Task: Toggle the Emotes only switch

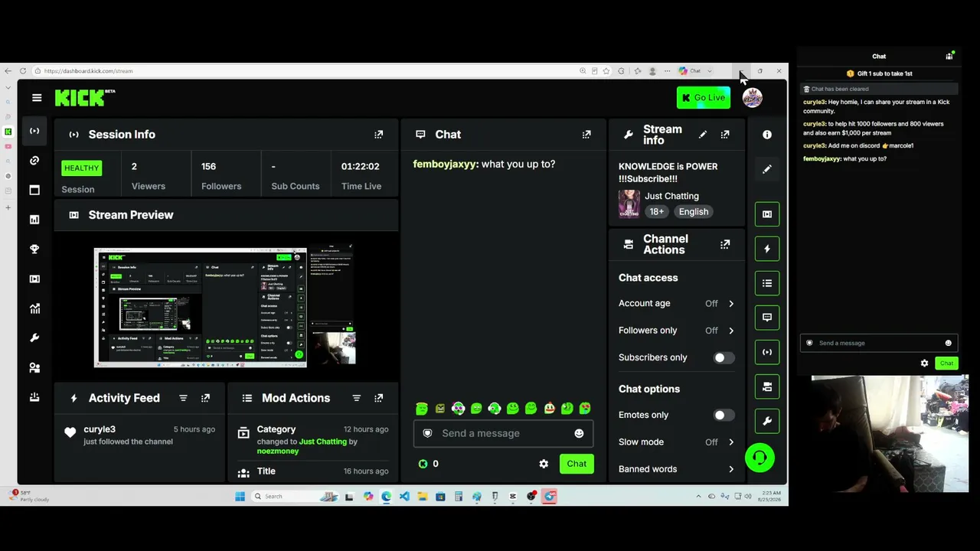Action: coord(724,415)
